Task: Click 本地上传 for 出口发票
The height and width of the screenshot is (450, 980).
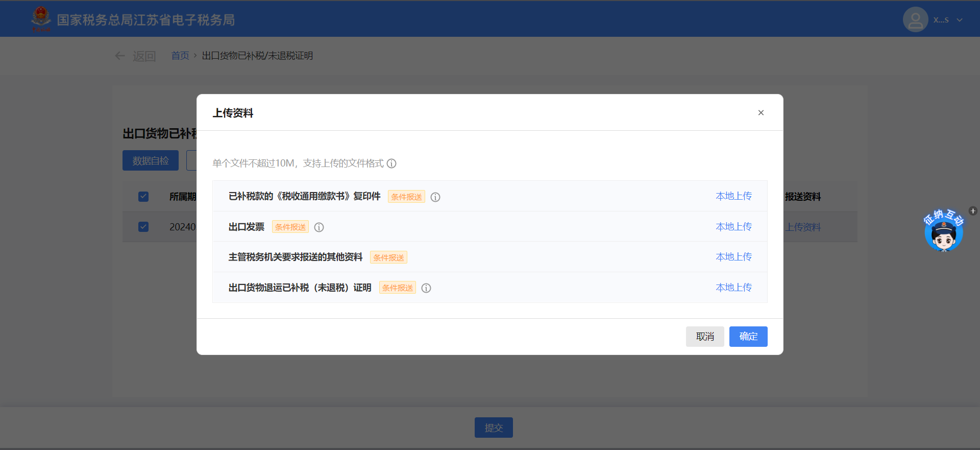Action: pos(733,227)
